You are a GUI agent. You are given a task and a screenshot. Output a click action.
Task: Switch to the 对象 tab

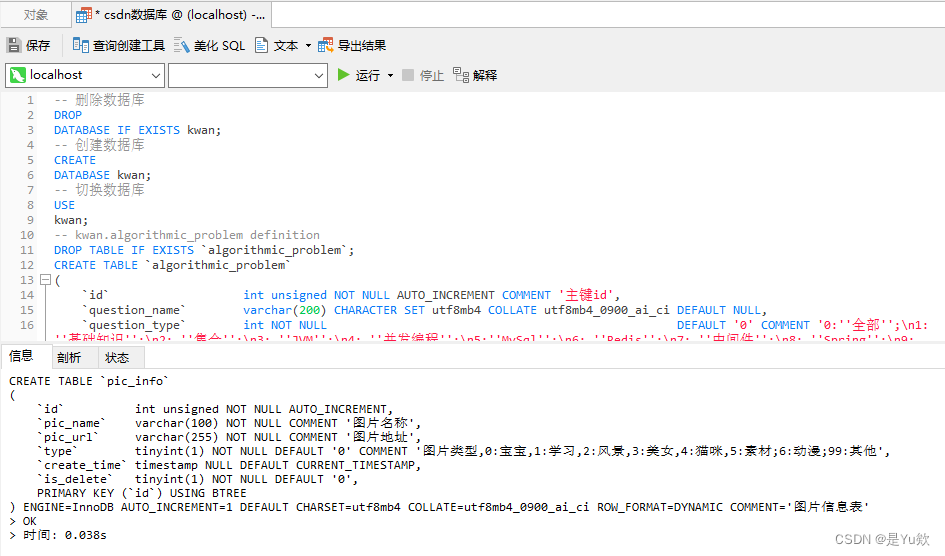36,14
